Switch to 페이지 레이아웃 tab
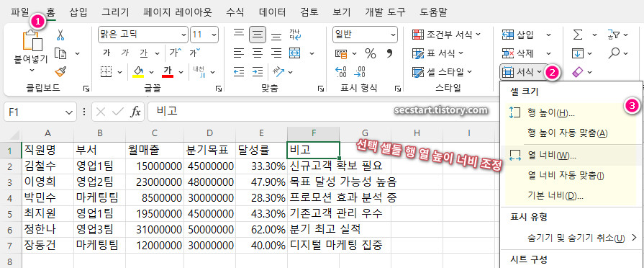 coord(178,12)
